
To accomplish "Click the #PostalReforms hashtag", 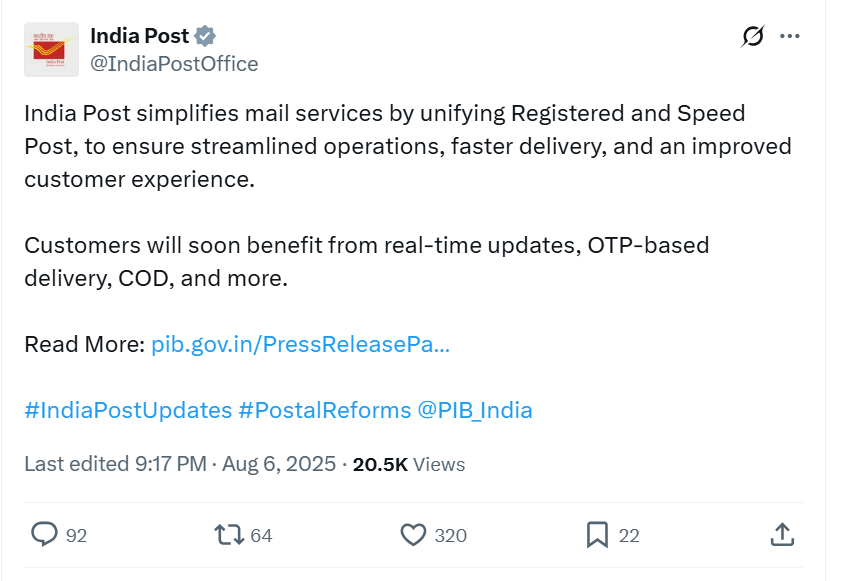I will [324, 410].
